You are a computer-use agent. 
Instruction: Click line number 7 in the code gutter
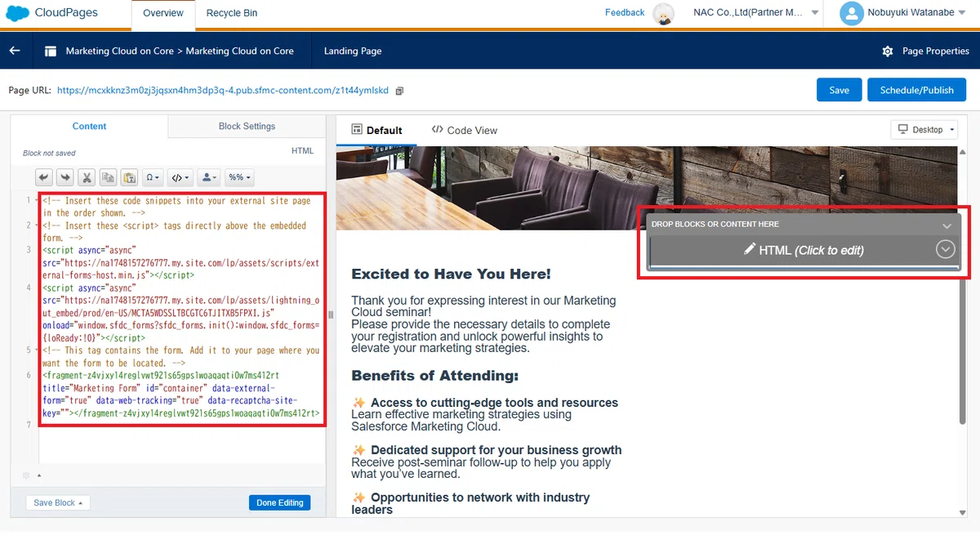click(x=29, y=425)
